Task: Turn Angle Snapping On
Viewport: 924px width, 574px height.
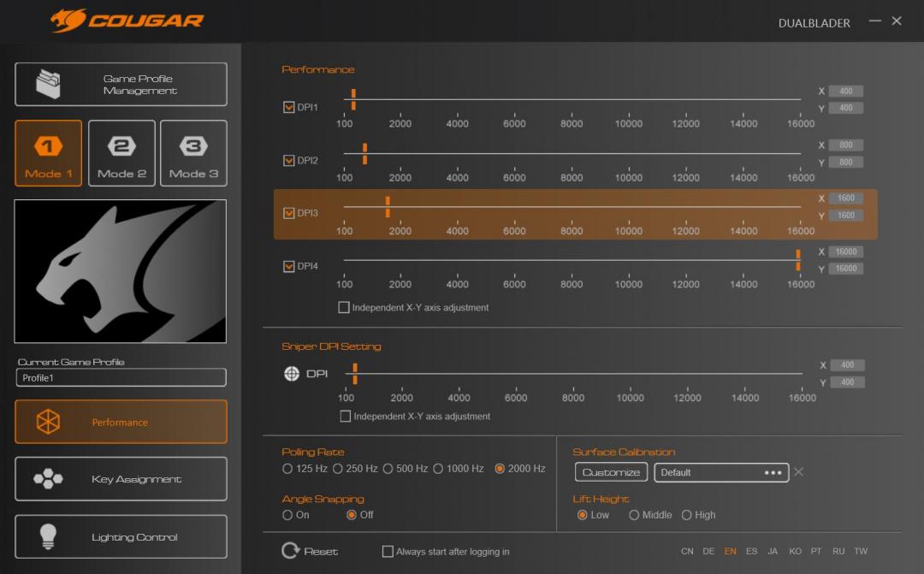Action: coord(287,515)
